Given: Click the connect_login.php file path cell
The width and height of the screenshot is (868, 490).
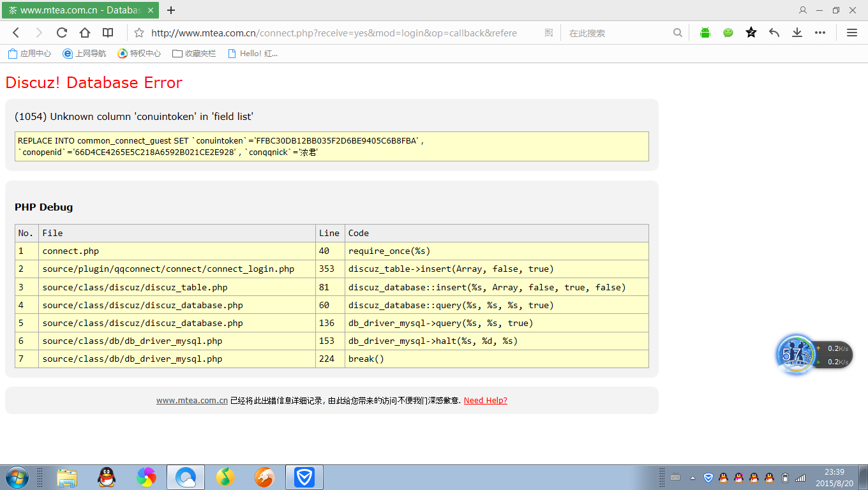Looking at the screenshot, I should click(x=177, y=269).
